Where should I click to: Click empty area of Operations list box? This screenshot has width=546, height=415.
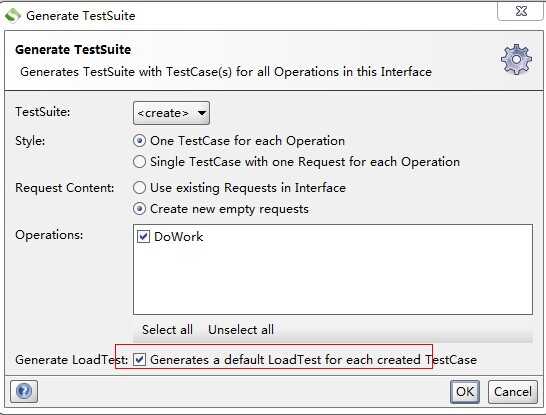pyautogui.click(x=333, y=279)
